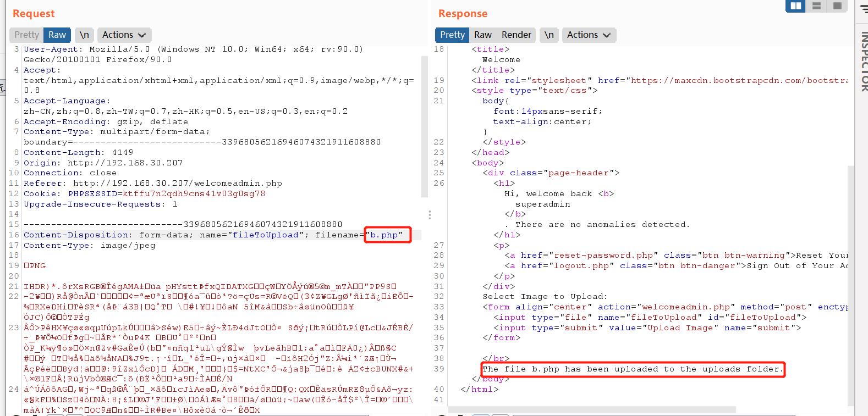Switch to combined single-pane layout view

[837, 6]
